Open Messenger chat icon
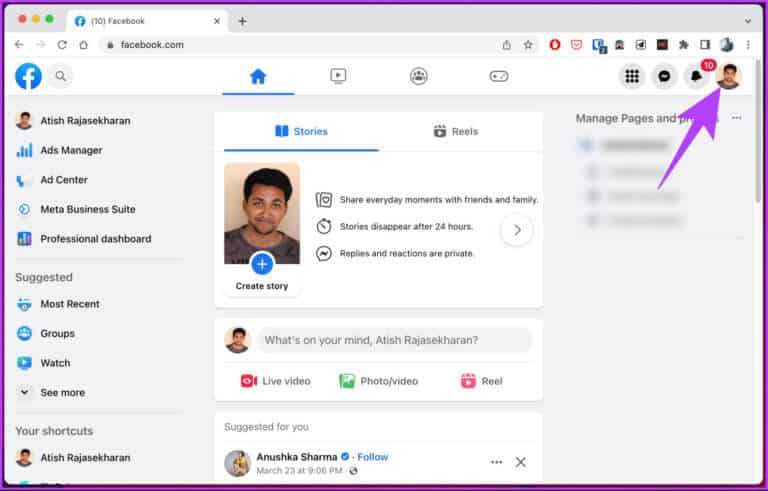The width and height of the screenshot is (768, 491). tap(664, 76)
